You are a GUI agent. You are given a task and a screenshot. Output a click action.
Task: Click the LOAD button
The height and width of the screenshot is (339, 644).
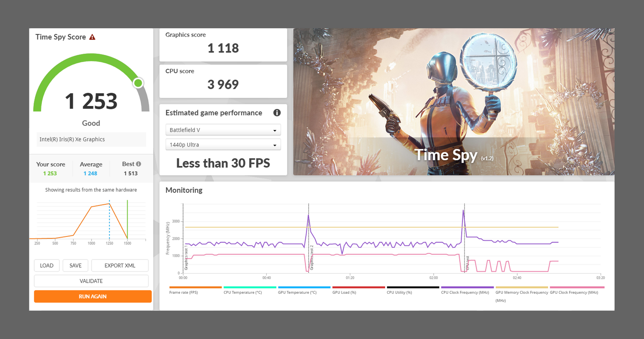pyautogui.click(x=47, y=266)
